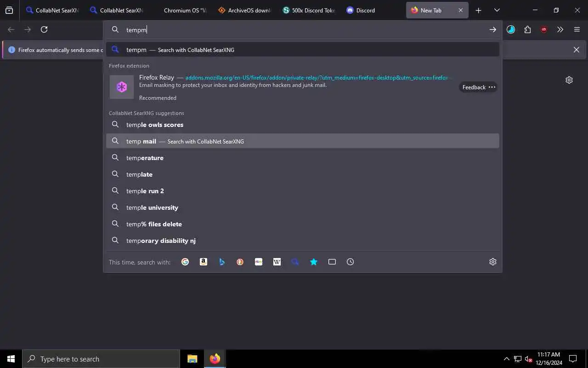Open Firefox Relay addon link
The width and height of the screenshot is (588, 368).
point(317,78)
